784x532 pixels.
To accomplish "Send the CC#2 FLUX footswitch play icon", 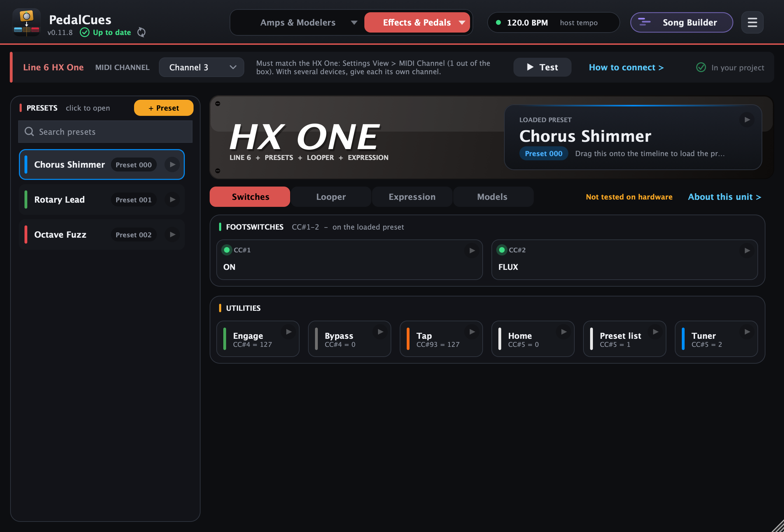I will [747, 251].
